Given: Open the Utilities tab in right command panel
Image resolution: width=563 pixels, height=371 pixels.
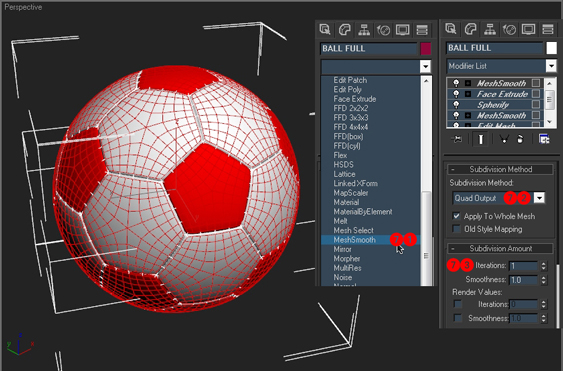Looking at the screenshot, I should pos(548,29).
